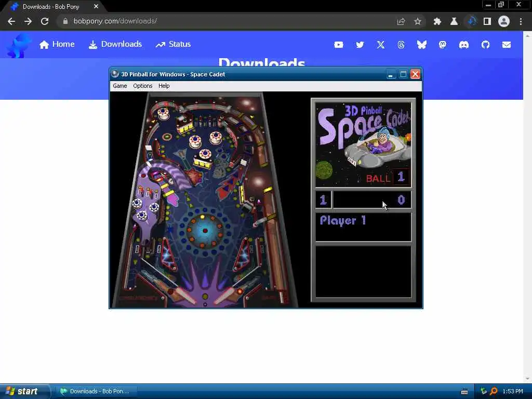Click the Bob Pony site logo
This screenshot has height=399, width=532.
(x=19, y=45)
